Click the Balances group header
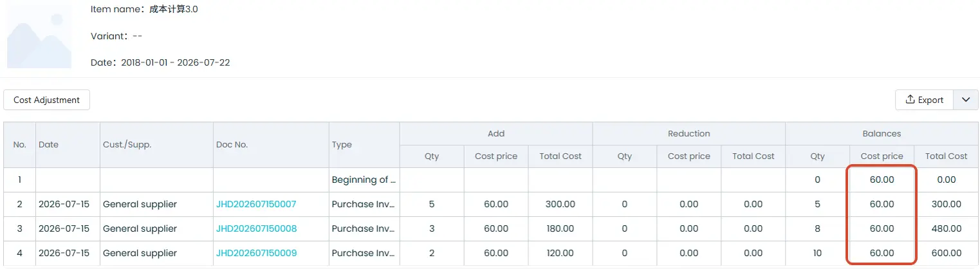 [x=882, y=134]
